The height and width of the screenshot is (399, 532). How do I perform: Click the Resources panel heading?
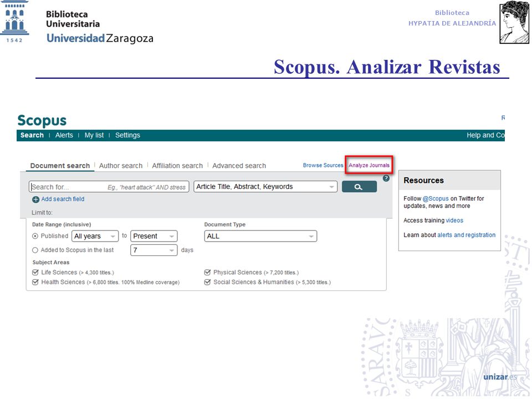[x=423, y=181]
